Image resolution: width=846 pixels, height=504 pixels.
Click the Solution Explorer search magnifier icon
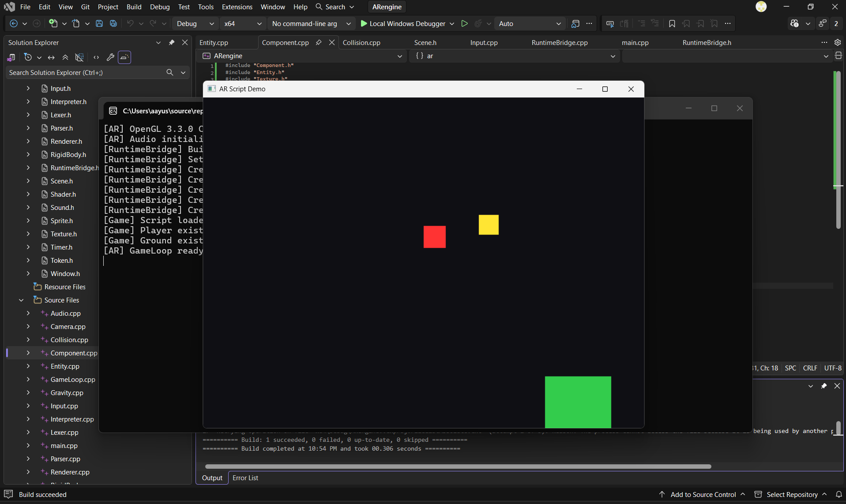pyautogui.click(x=170, y=72)
